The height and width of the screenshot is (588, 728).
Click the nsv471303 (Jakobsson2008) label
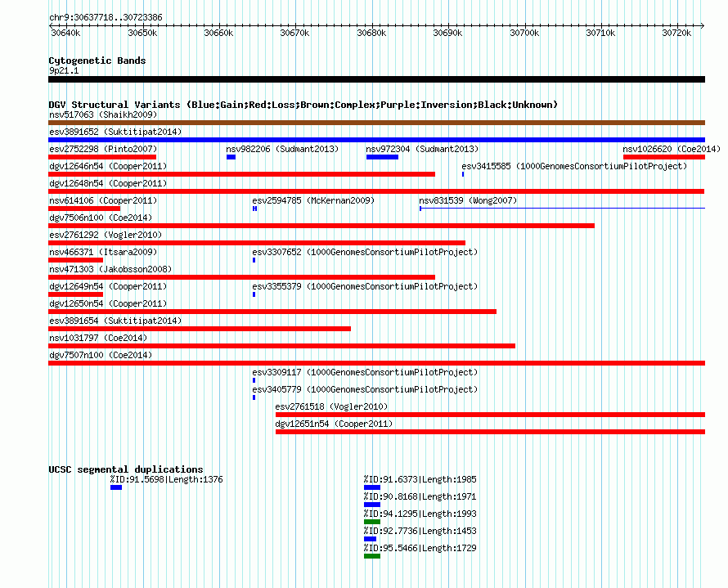click(110, 269)
